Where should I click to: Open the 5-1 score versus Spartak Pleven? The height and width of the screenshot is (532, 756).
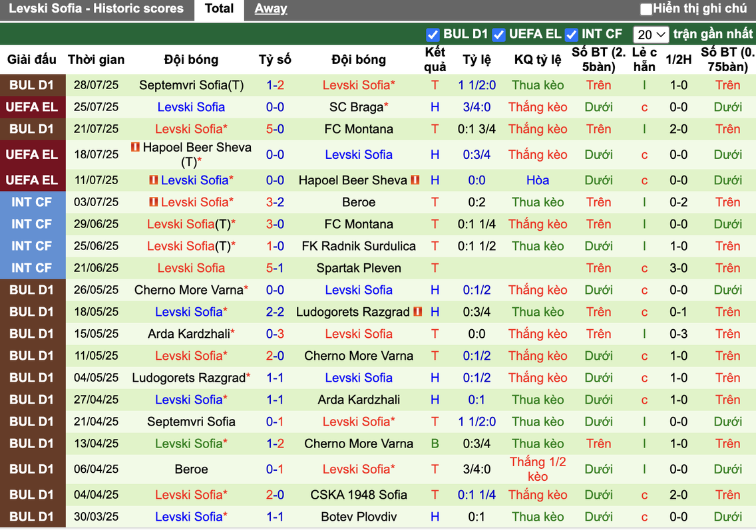point(275,268)
